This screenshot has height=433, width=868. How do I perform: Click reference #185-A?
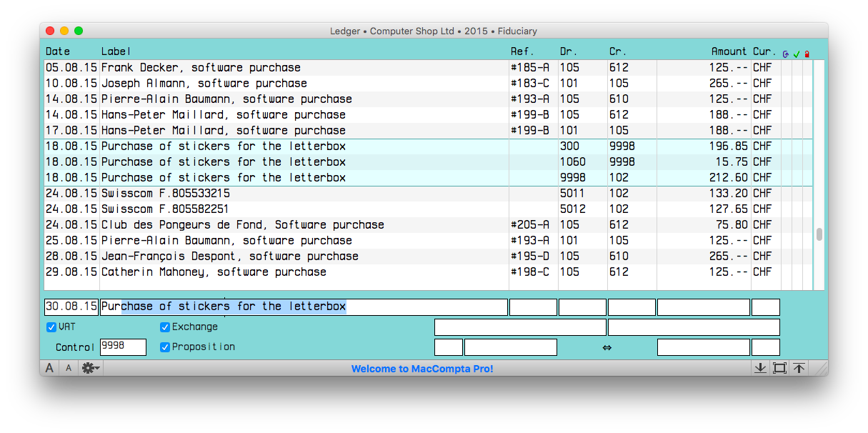(530, 68)
